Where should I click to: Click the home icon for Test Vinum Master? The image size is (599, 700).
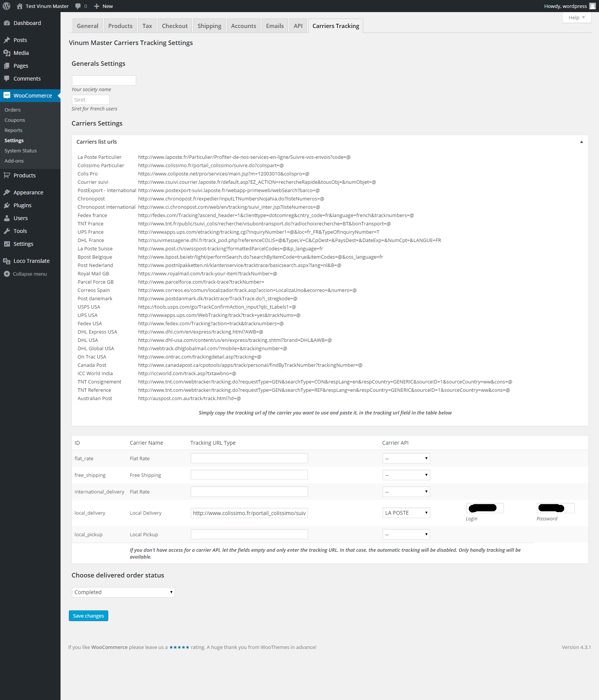point(20,6)
